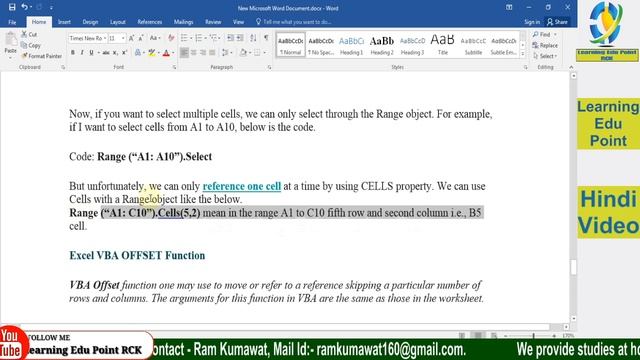Apply red font color swatch
This screenshot has height=360, width=640.
(166, 53)
